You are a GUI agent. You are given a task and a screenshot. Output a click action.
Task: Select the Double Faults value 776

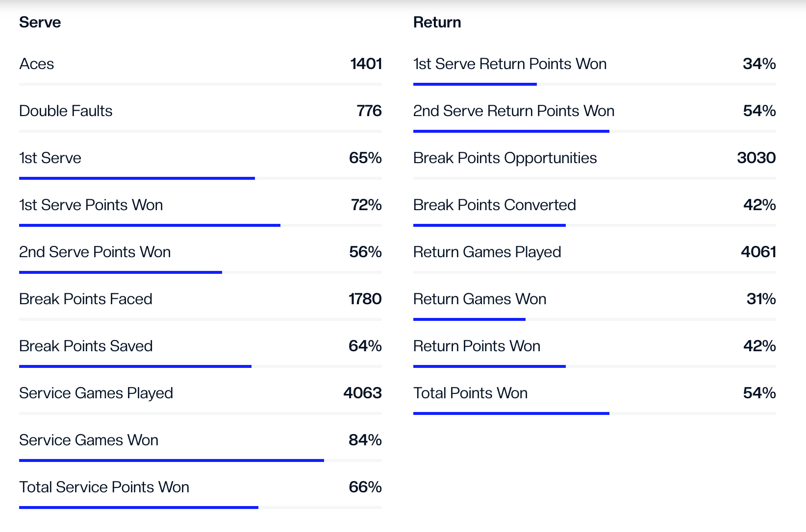(x=369, y=111)
